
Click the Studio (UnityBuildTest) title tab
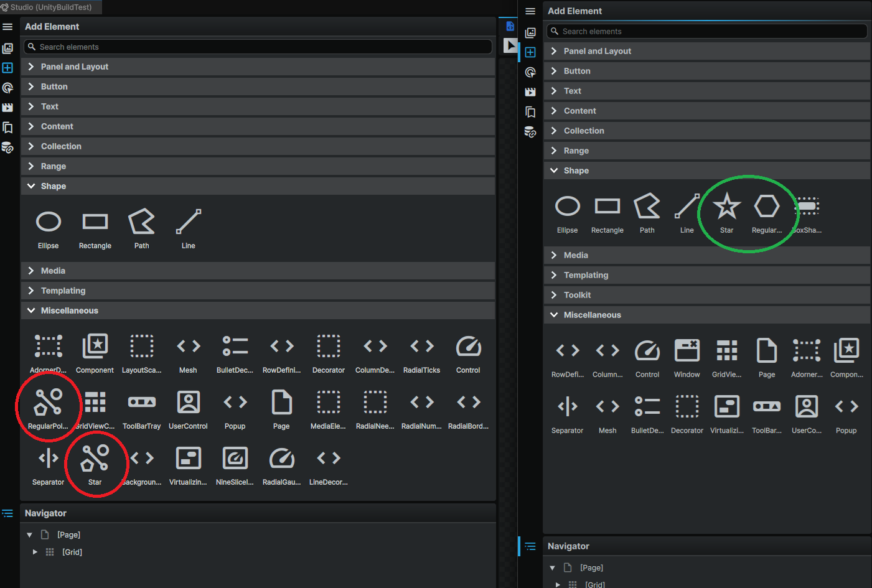(x=50, y=7)
